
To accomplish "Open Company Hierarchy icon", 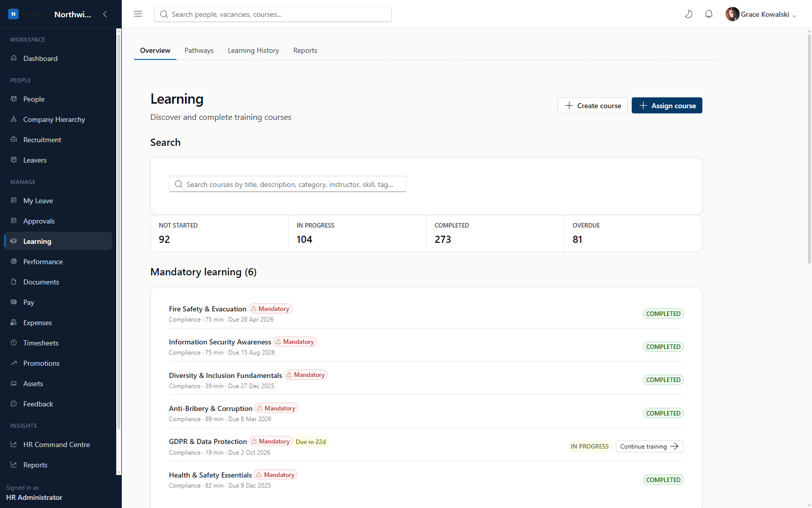I will (14, 119).
